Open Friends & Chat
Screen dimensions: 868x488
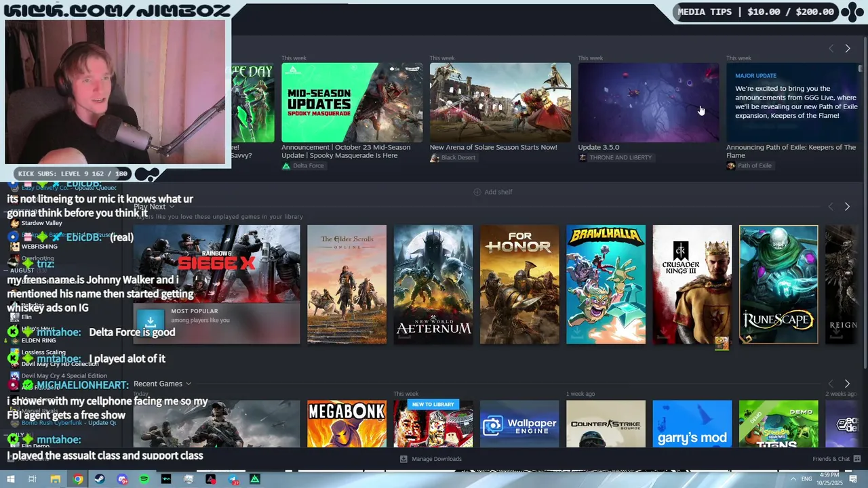point(836,459)
